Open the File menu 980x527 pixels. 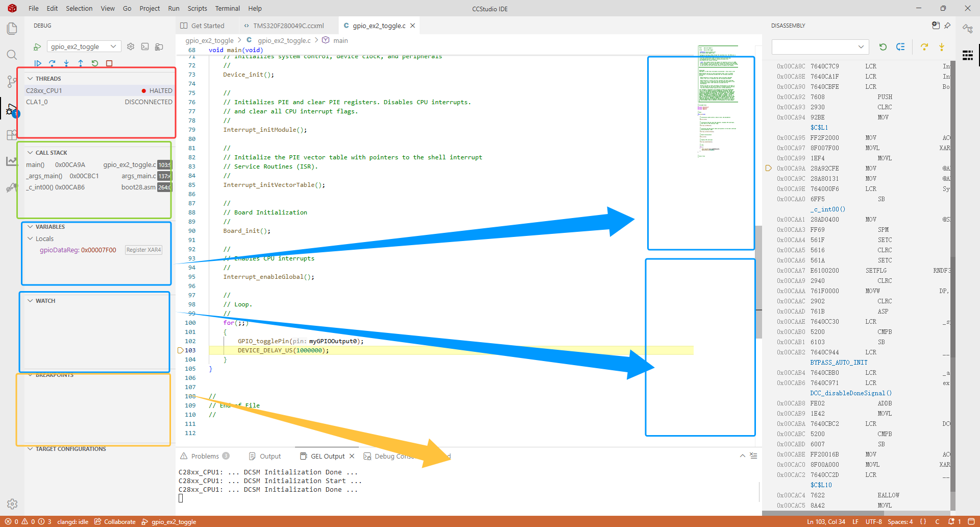34,8
